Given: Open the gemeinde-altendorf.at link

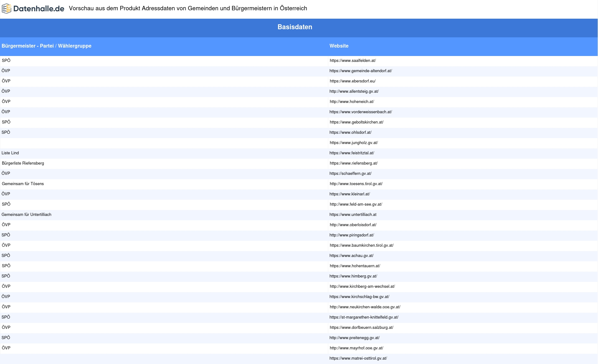Looking at the screenshot, I should [x=361, y=71].
